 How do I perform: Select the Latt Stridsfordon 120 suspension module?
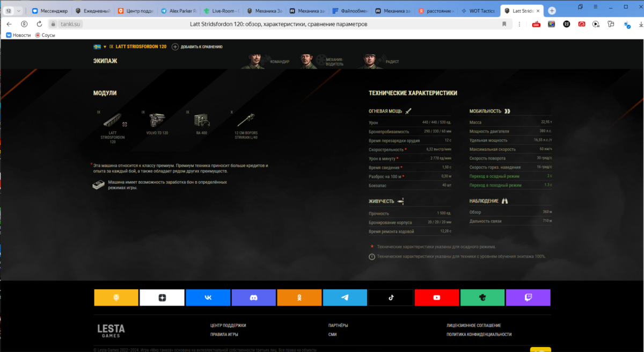point(113,128)
